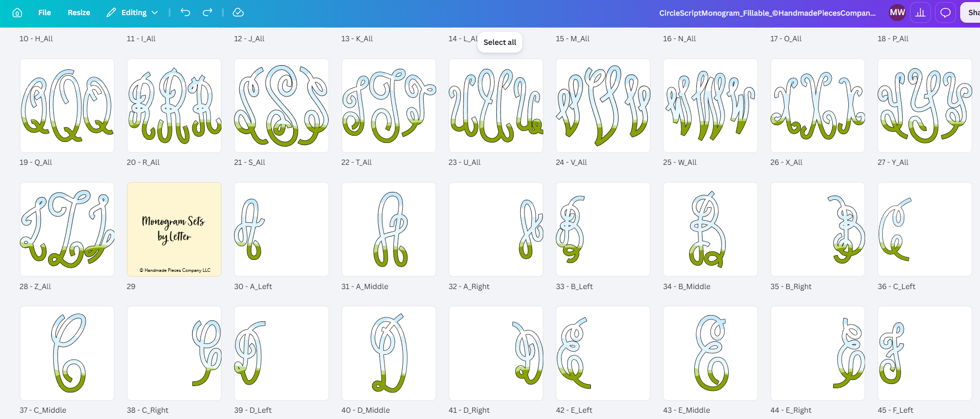Click the Share button
Screen dimensions: 980x419
pos(971,13)
